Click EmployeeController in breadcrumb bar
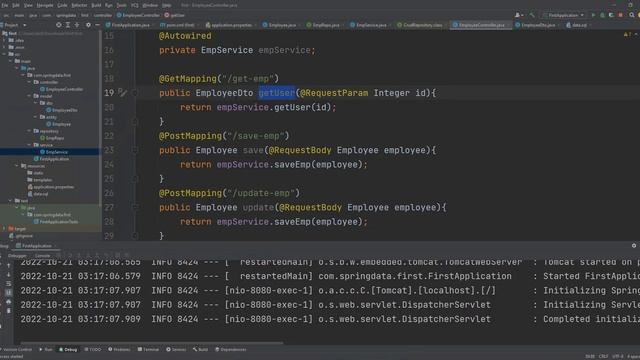 138,15
